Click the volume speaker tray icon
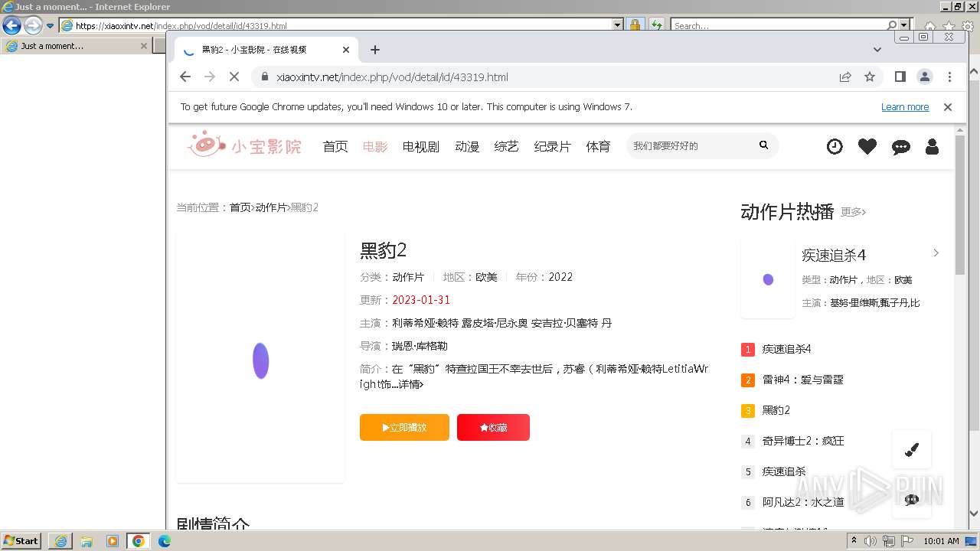This screenshot has width=980, height=551. pos(871,541)
